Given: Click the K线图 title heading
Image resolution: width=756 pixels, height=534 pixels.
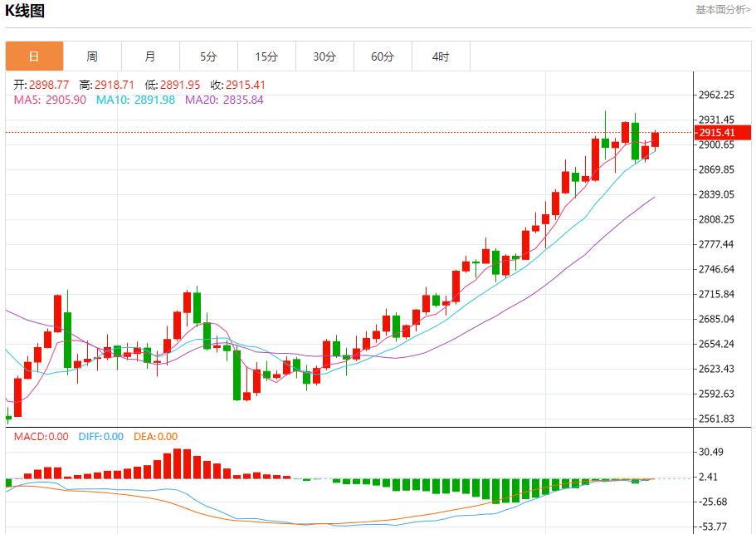Looking at the screenshot, I should (25, 11).
